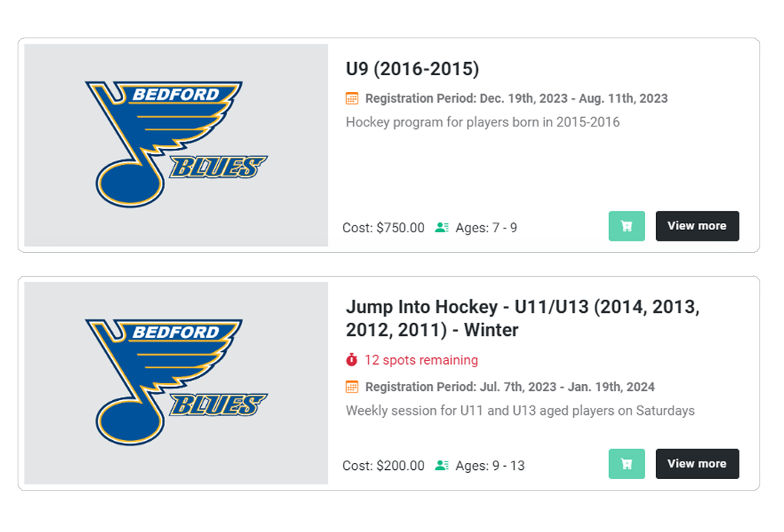
Task: Click the description about players born in 2015-2016
Action: 483,122
